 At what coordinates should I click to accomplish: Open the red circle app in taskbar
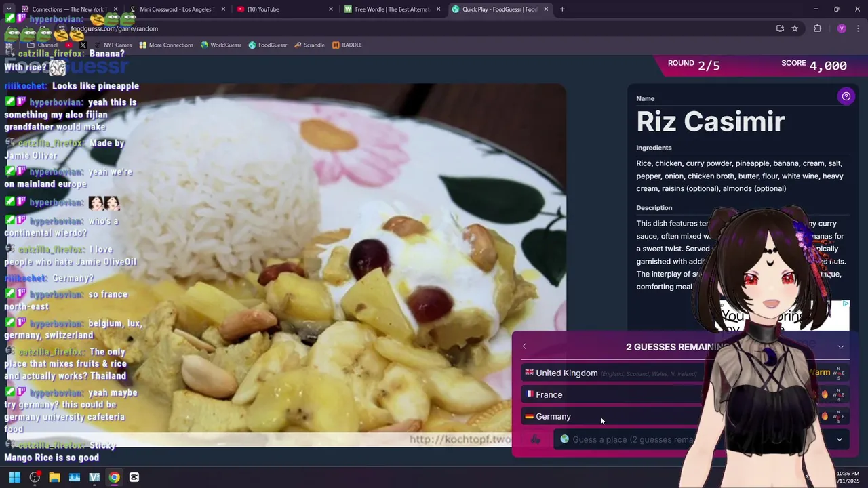click(x=35, y=477)
